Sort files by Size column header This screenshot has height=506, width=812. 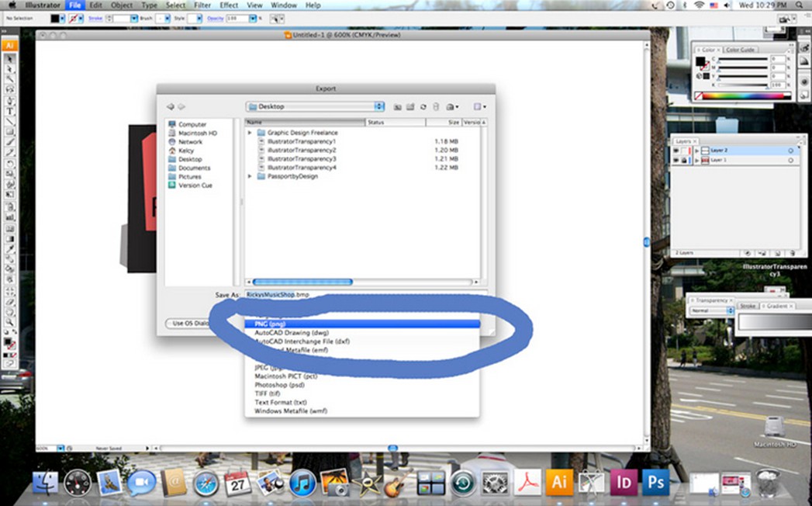[444, 123]
